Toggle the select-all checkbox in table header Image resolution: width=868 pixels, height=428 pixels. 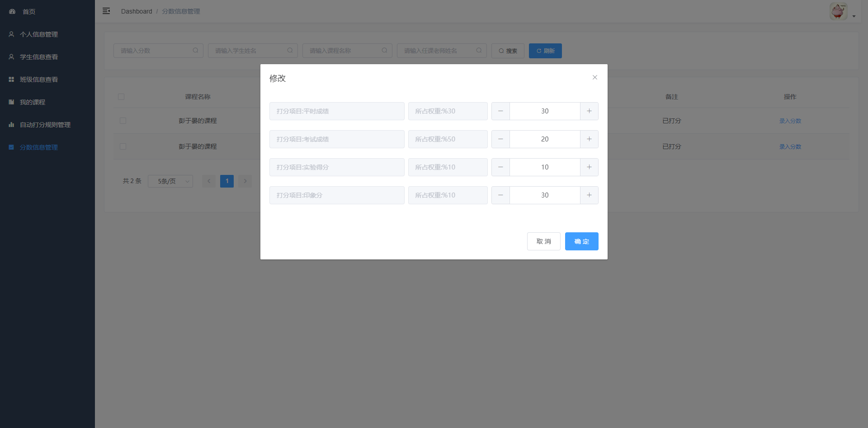(x=121, y=97)
